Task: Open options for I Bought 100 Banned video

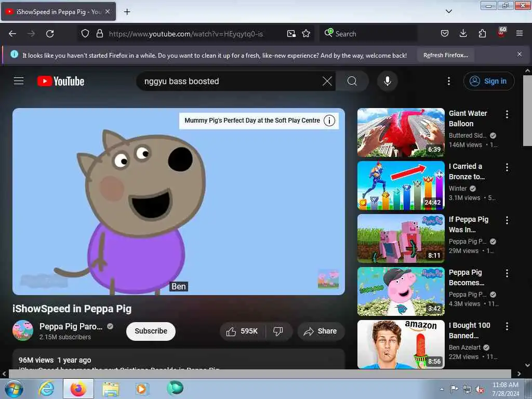Action: (507, 326)
